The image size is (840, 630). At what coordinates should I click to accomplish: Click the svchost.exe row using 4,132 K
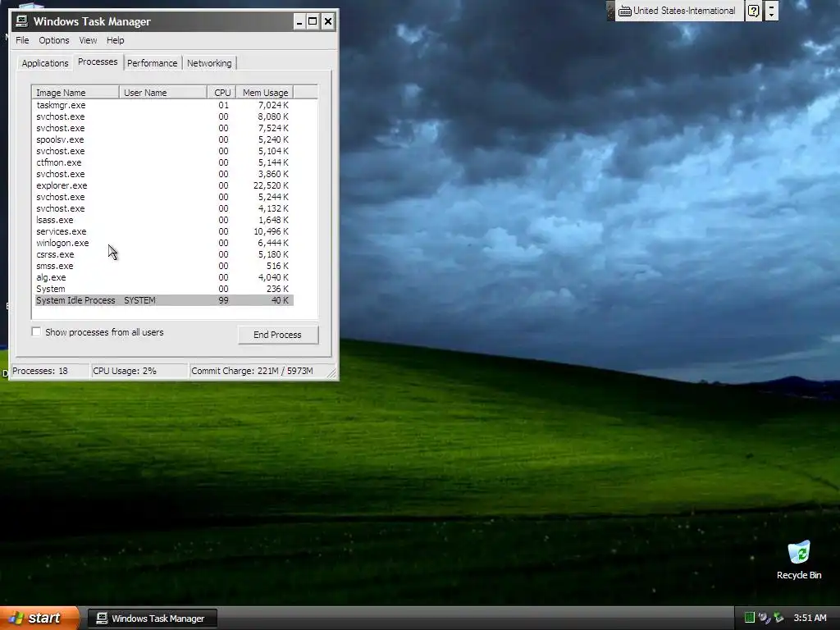pyautogui.click(x=163, y=208)
